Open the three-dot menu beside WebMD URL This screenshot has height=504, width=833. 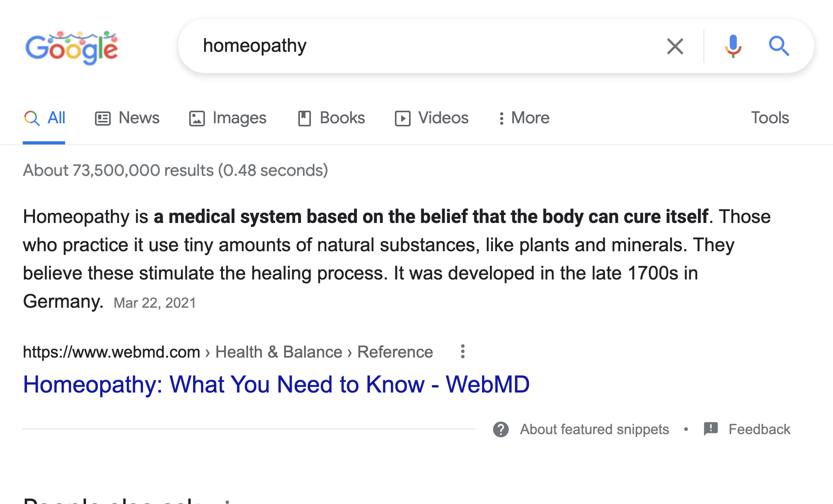(463, 351)
